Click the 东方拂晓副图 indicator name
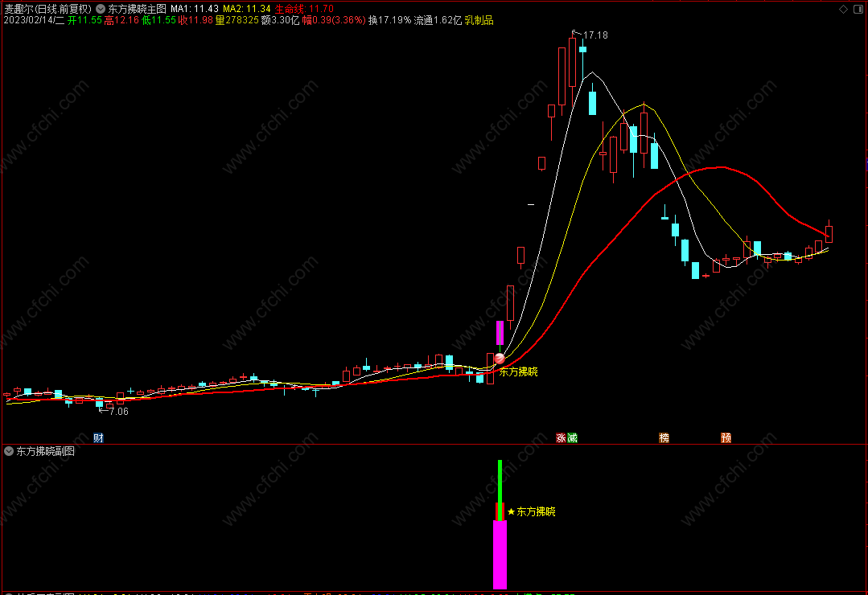 click(x=45, y=451)
